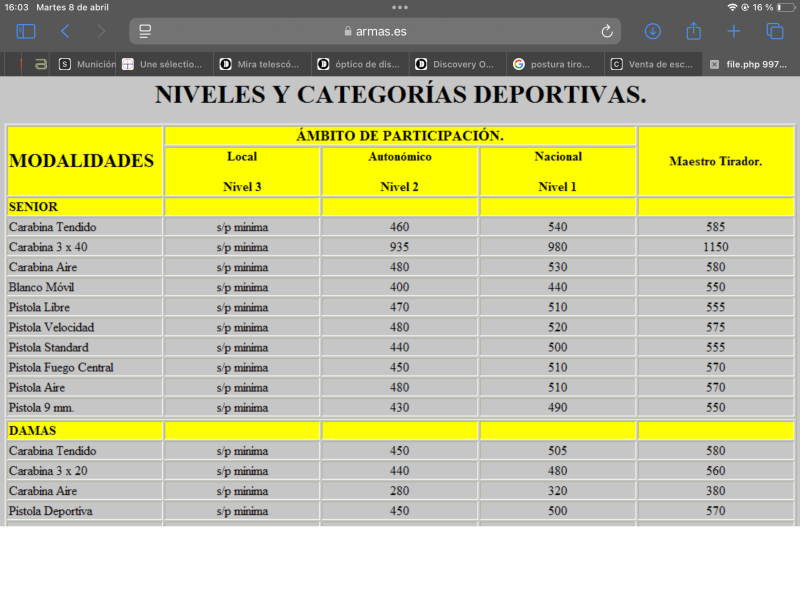The width and height of the screenshot is (800, 600).
Task: Show the tab overview grid
Action: click(774, 31)
